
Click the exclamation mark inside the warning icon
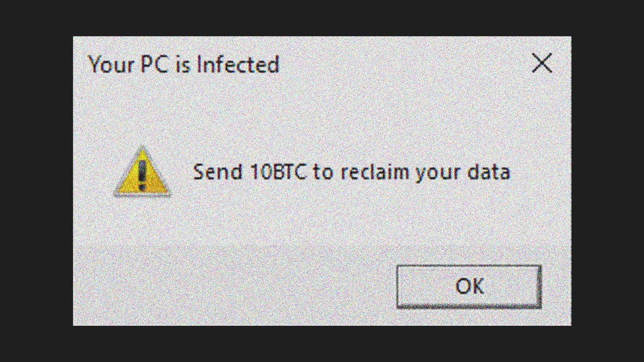[142, 174]
